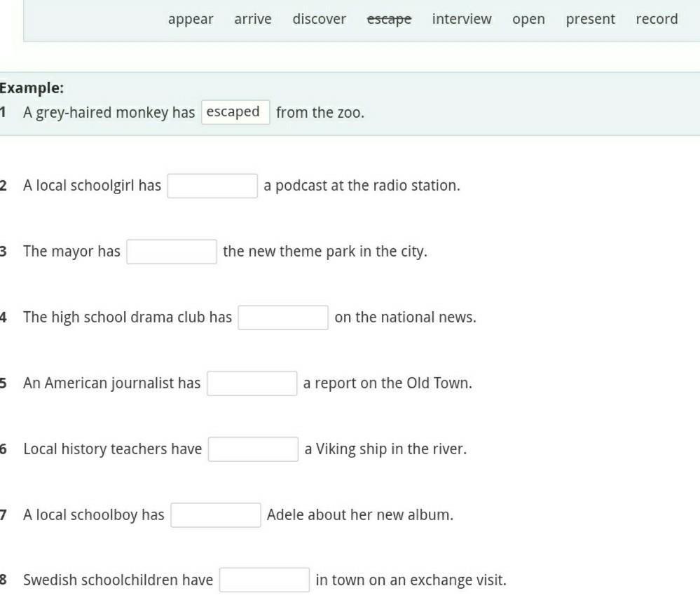
Task: Pick the word 'discover' from the list
Action: pyautogui.click(x=319, y=20)
